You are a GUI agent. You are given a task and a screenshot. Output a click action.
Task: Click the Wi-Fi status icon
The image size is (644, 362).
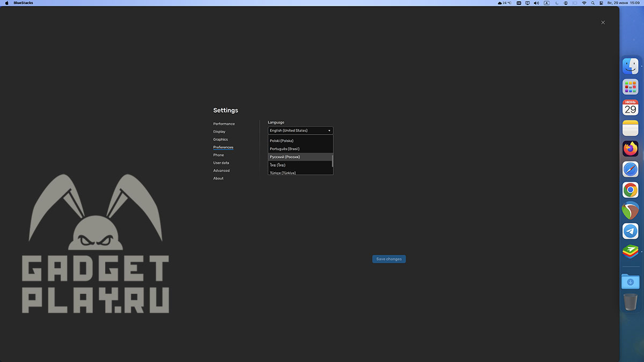[x=584, y=3]
